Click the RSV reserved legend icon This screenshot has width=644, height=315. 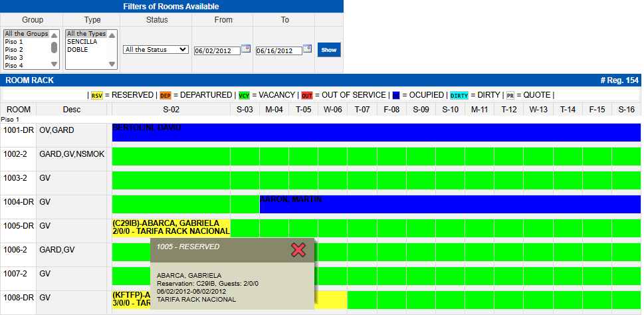point(97,96)
